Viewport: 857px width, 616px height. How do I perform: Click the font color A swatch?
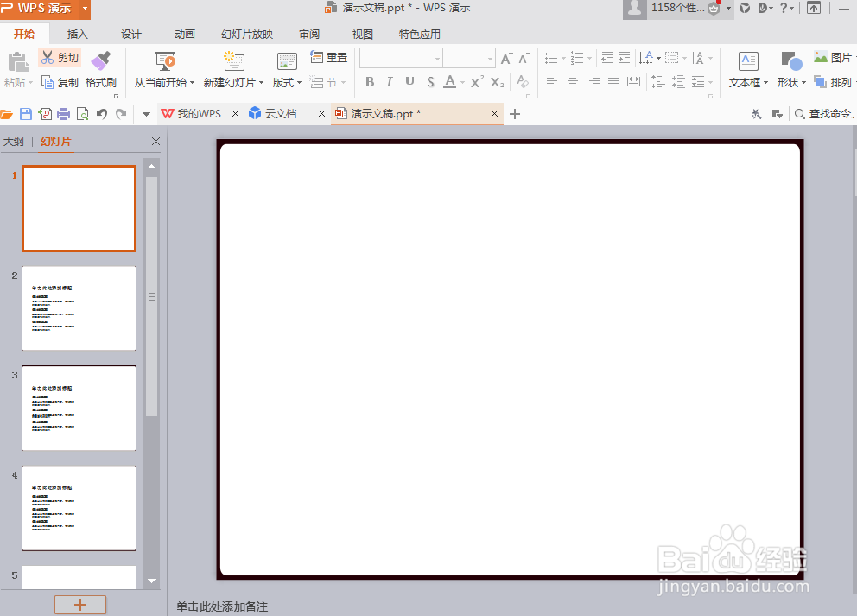pyautogui.click(x=450, y=82)
